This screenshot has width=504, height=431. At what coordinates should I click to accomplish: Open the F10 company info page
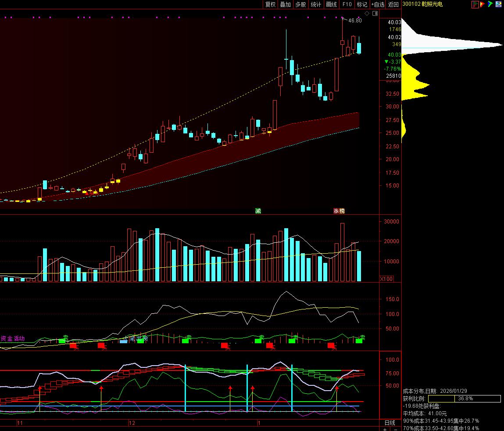point(347,4)
